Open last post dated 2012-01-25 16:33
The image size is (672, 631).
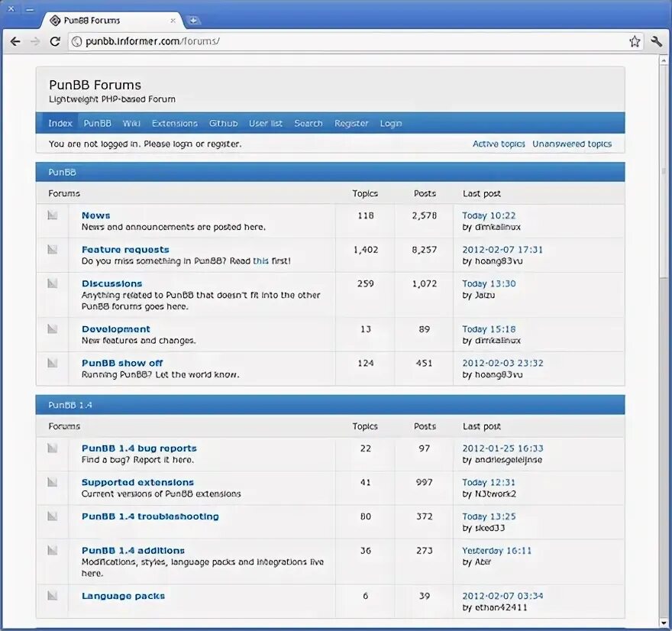(x=502, y=448)
